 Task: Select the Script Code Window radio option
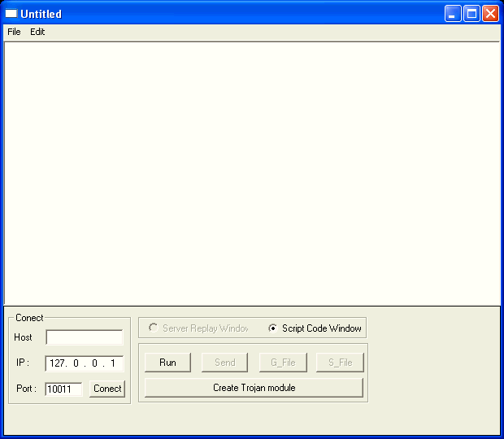click(273, 328)
